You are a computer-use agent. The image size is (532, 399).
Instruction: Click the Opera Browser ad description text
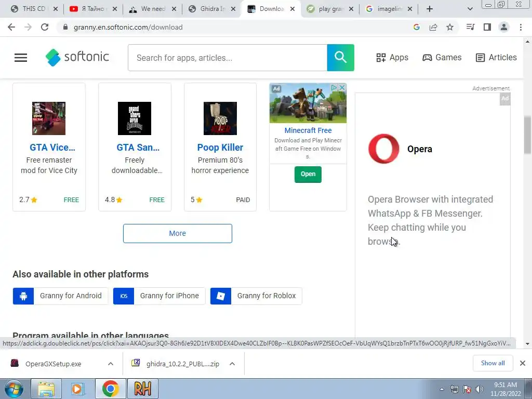coord(430,220)
